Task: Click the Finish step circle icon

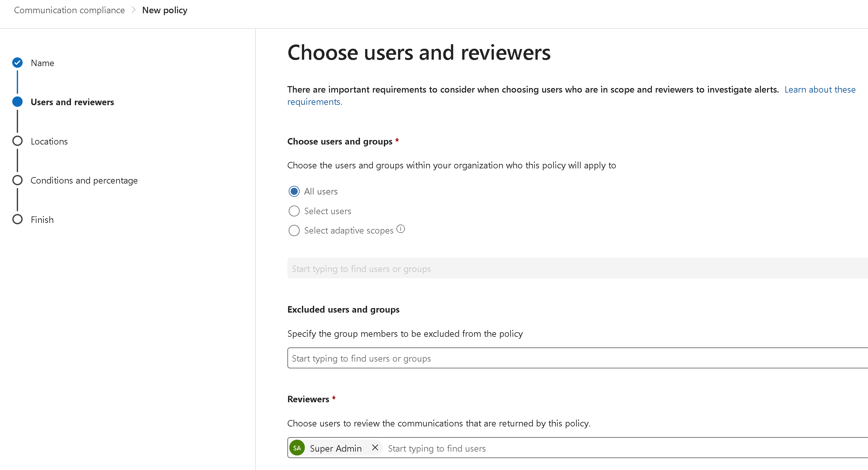Action: click(17, 219)
